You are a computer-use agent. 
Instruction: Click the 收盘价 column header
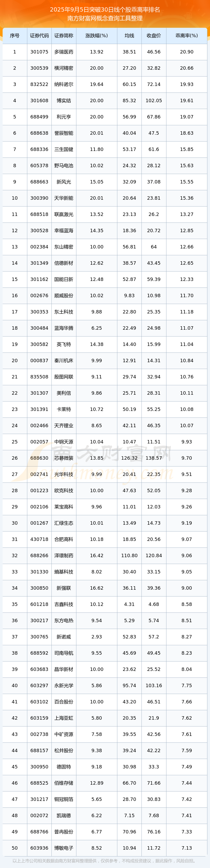tap(154, 36)
